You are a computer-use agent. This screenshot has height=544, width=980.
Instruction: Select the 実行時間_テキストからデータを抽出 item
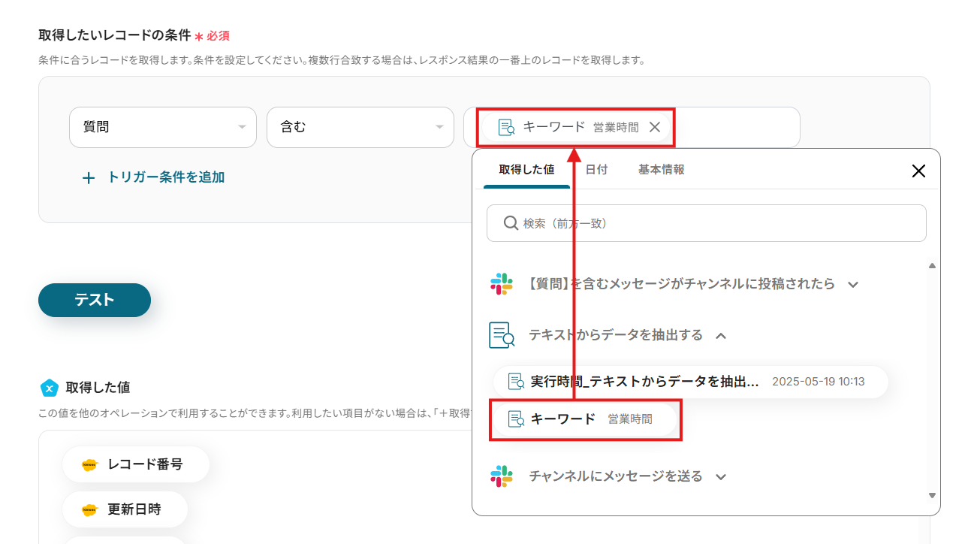691,382
